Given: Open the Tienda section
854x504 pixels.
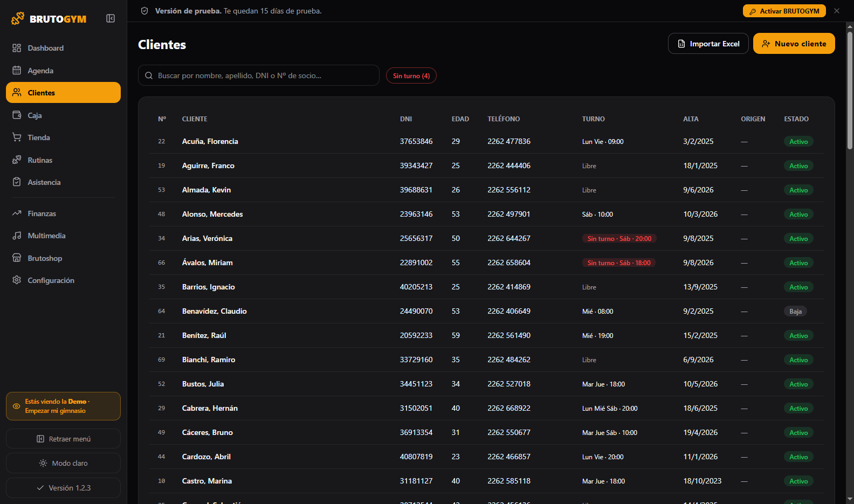Looking at the screenshot, I should [63, 137].
